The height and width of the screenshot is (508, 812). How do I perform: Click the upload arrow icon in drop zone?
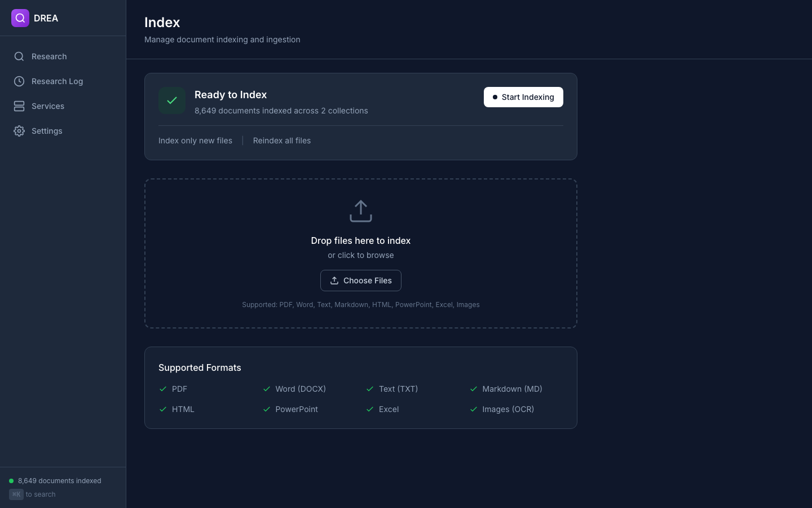[361, 211]
